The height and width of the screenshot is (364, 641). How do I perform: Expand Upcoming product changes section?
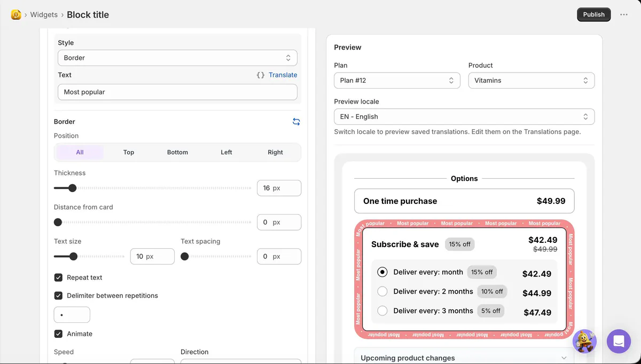464,358
